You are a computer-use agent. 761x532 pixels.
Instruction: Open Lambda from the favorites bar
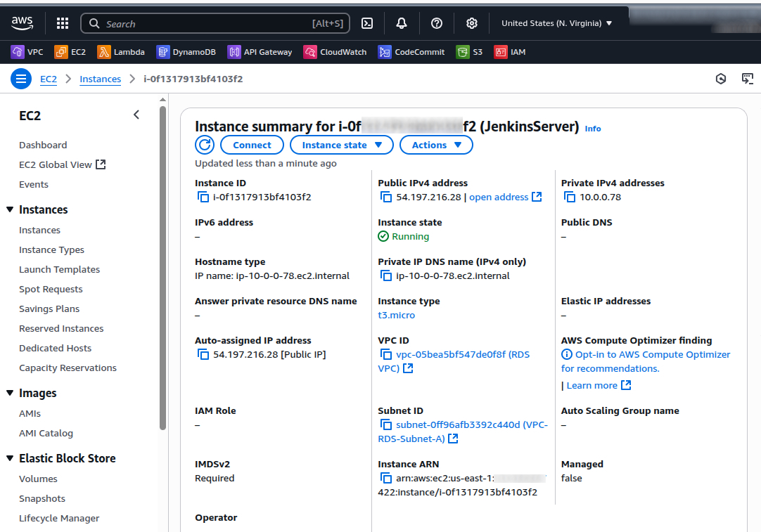click(121, 51)
